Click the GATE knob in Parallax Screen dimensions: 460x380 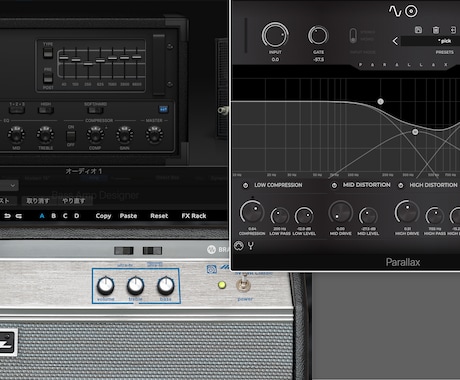(318, 36)
